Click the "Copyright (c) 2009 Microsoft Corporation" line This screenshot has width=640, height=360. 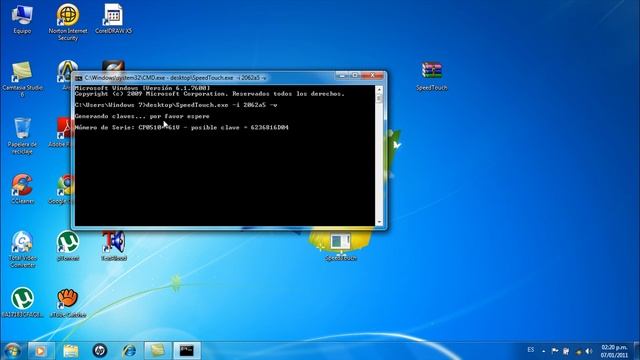(x=209, y=94)
